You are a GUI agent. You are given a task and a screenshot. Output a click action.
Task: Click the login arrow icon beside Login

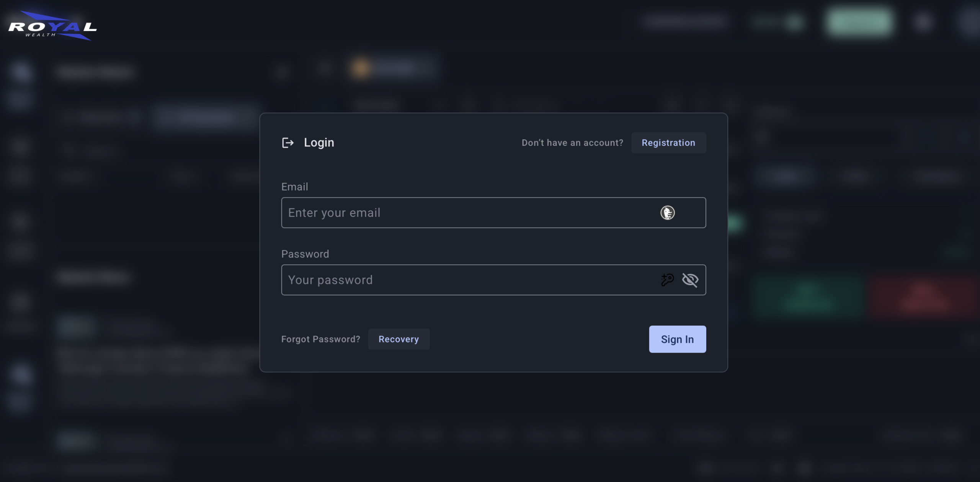pos(287,143)
